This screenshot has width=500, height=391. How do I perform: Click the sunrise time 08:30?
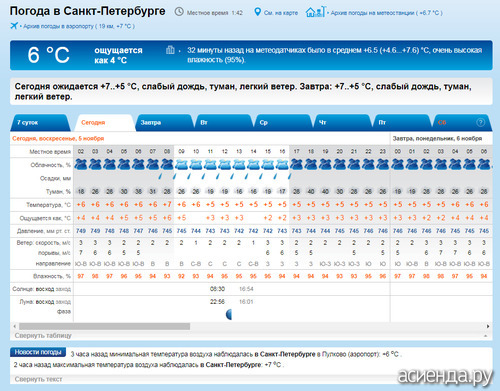(217, 289)
